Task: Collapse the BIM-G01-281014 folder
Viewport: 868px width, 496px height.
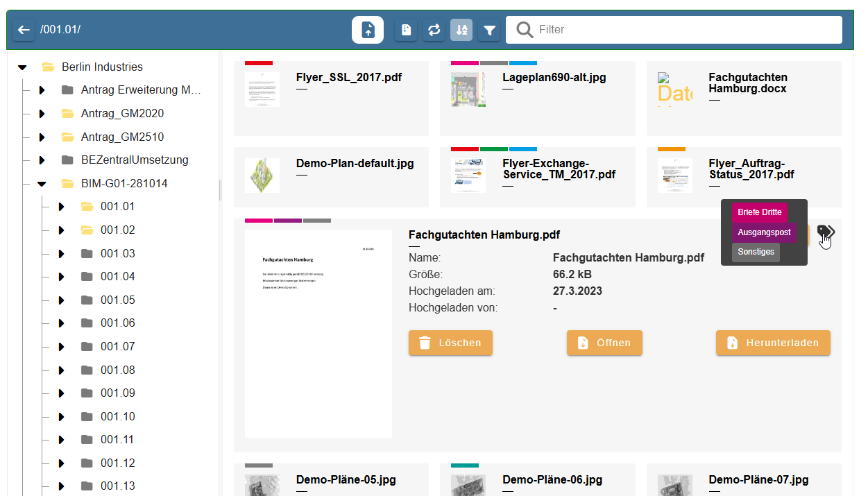Action: [x=42, y=184]
